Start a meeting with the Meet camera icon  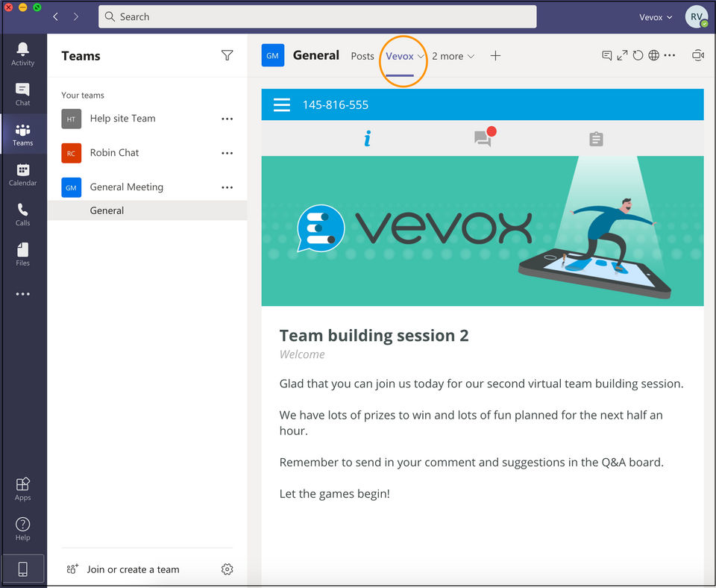point(698,55)
